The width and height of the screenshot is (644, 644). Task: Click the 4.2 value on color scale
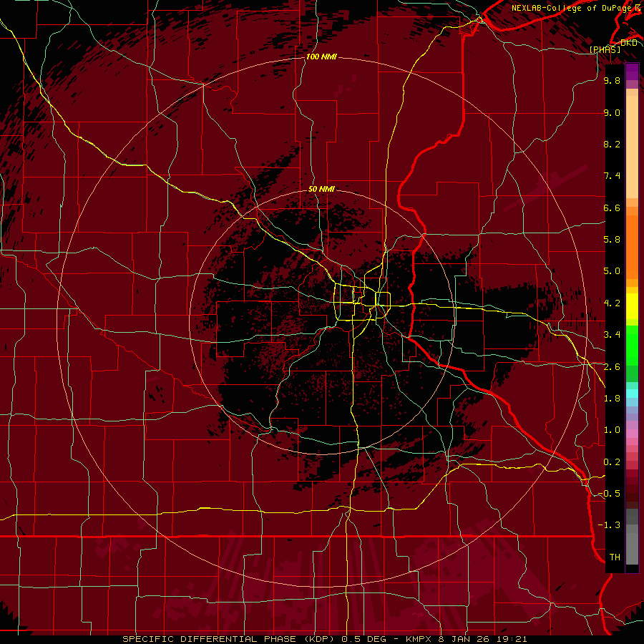pos(612,303)
